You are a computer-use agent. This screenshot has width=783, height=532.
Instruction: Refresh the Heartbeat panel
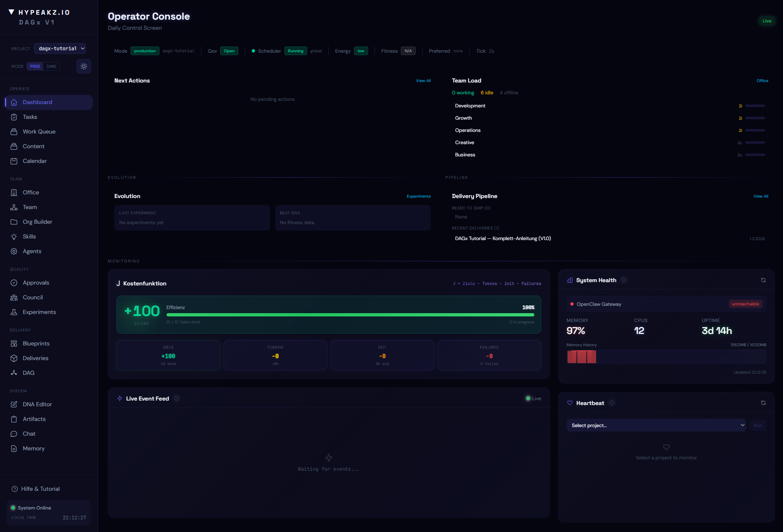pyautogui.click(x=763, y=403)
